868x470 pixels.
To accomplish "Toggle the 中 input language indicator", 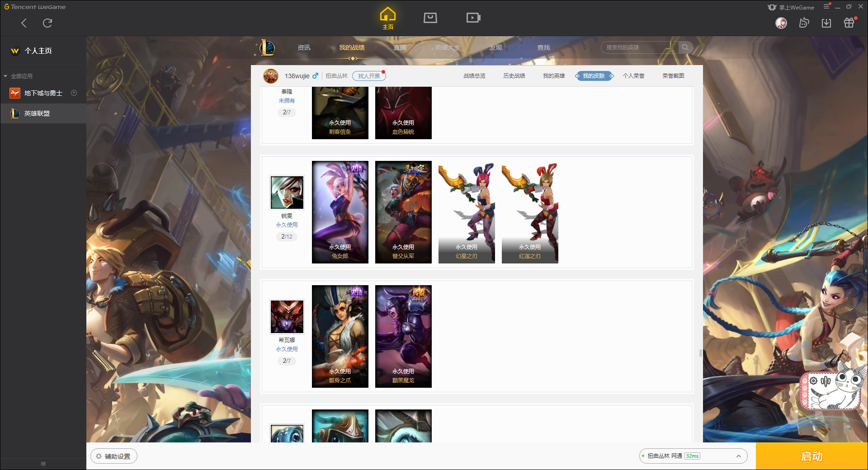I will click(826, 381).
